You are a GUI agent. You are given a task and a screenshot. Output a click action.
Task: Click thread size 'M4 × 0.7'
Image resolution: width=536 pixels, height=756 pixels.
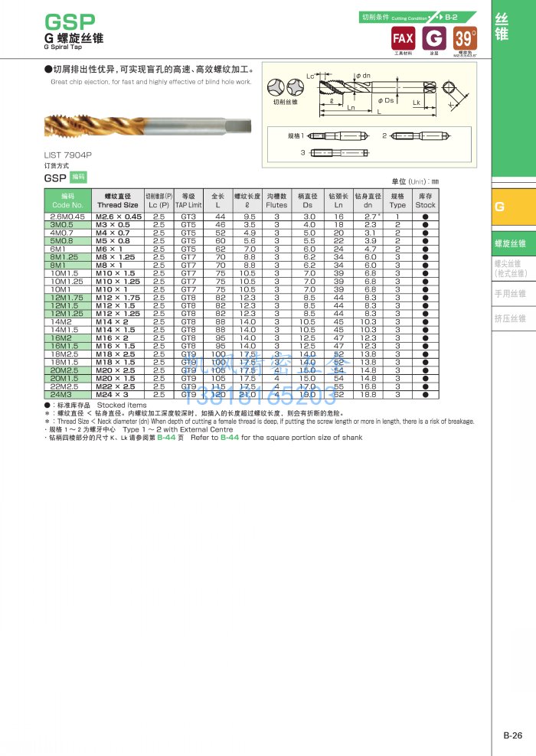point(113,233)
